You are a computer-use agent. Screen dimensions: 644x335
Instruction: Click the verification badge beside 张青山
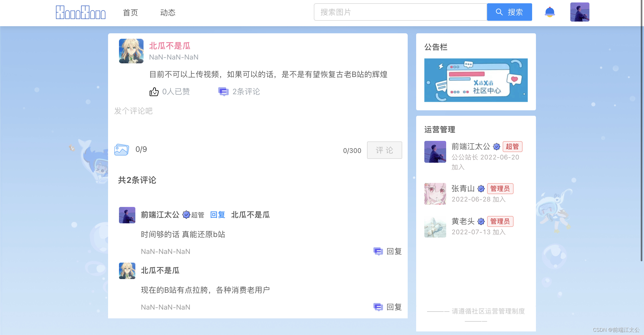pos(481,188)
